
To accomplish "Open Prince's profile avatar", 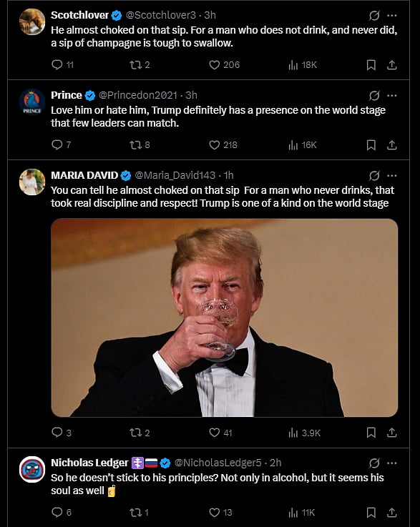I will (x=32, y=102).
